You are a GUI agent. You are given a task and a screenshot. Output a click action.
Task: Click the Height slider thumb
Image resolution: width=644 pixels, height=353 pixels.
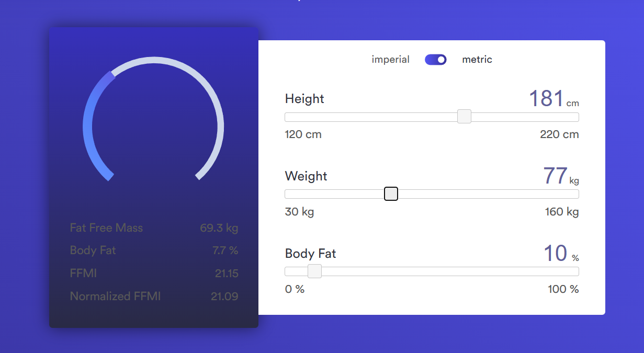pos(464,117)
